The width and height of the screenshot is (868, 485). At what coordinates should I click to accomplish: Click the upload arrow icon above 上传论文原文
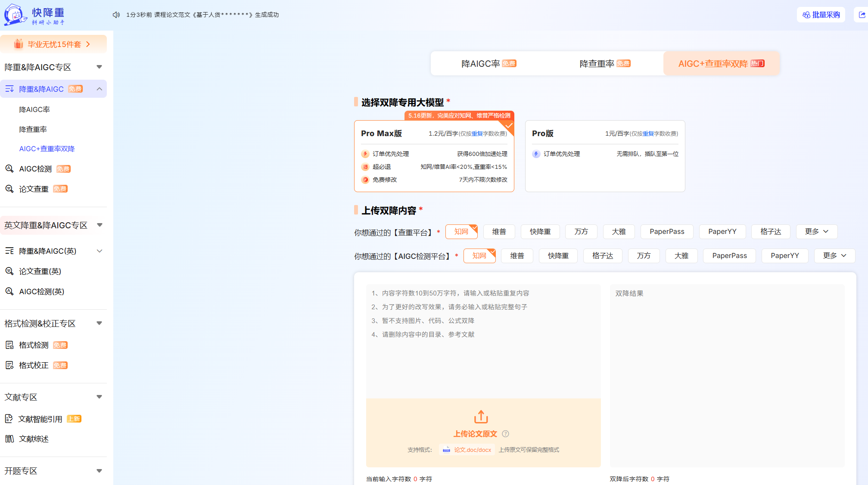click(481, 417)
